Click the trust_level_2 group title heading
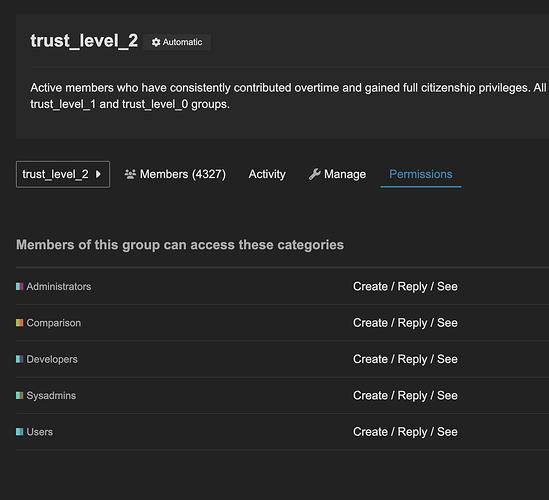The image size is (549, 500). click(x=84, y=41)
